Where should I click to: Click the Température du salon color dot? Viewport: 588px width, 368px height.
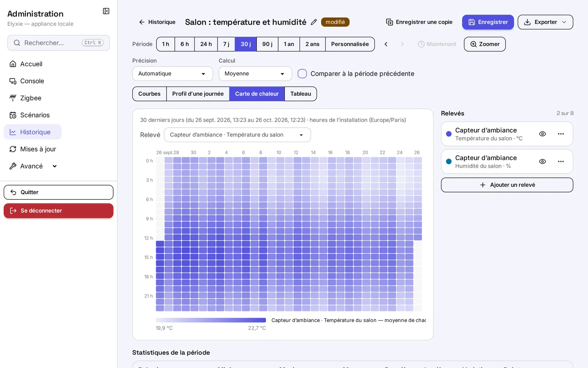tap(449, 134)
